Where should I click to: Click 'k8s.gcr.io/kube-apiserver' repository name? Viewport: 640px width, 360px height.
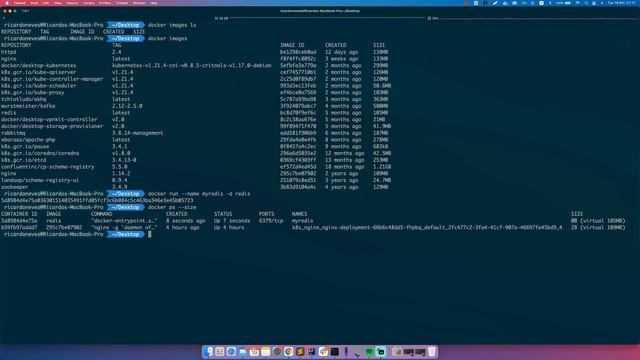click(38, 72)
